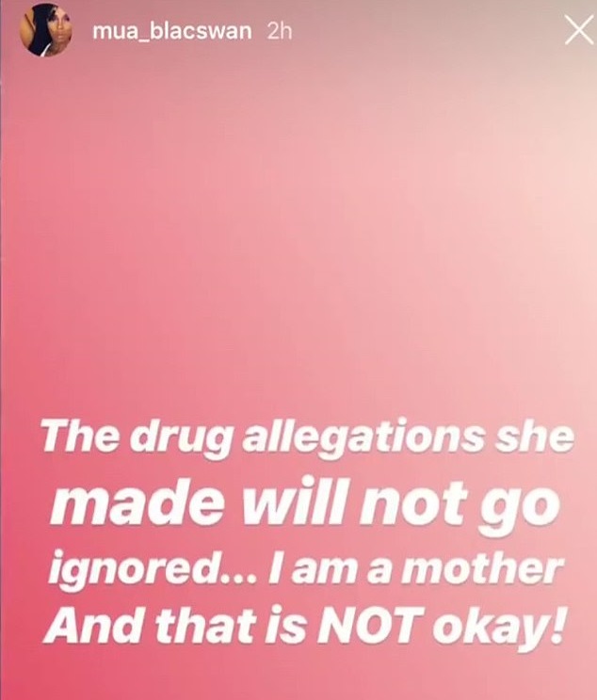Tap the word 'allegations' in story text

coord(363,437)
